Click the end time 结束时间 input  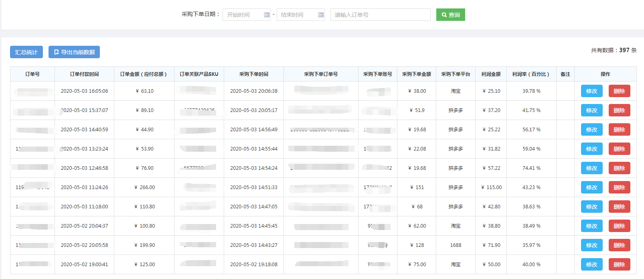tap(301, 15)
